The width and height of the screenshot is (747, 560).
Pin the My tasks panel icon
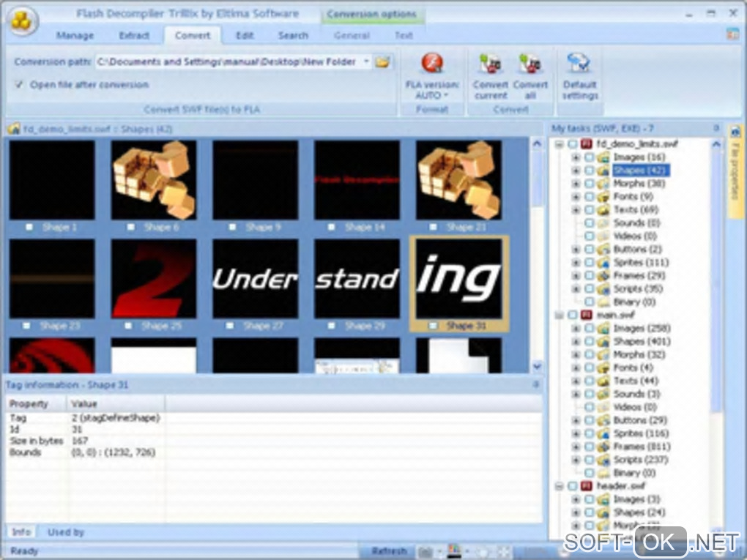716,128
